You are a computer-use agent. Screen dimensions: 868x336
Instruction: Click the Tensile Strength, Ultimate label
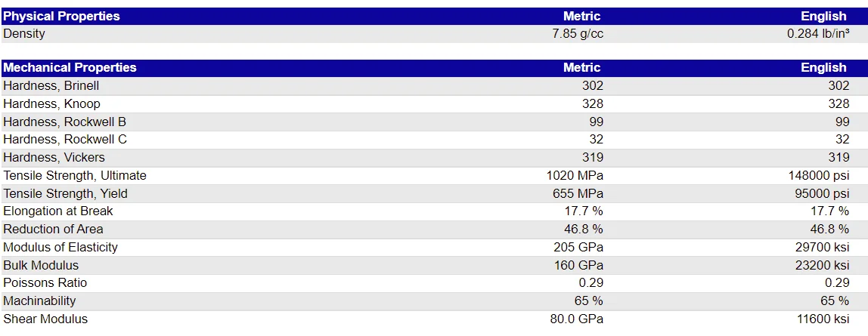click(x=75, y=176)
